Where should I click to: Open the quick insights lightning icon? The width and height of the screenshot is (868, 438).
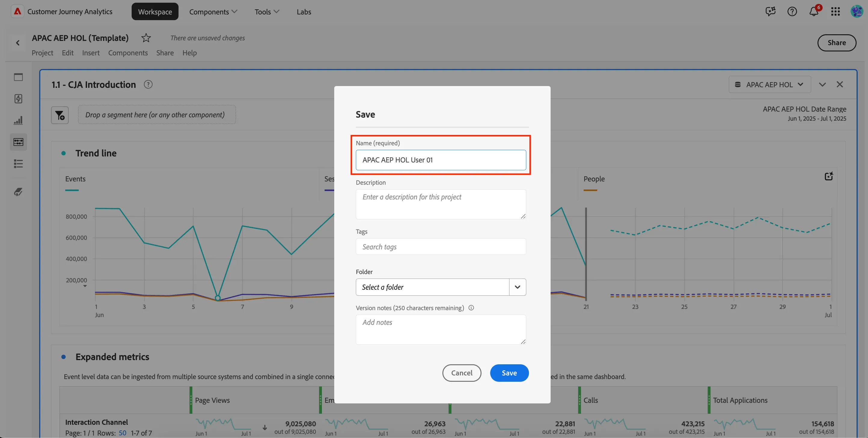pos(18,99)
